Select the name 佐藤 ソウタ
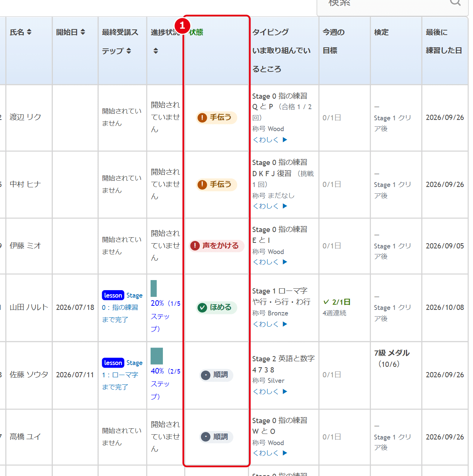Image resolution: width=473 pixels, height=476 pixels. click(29, 375)
